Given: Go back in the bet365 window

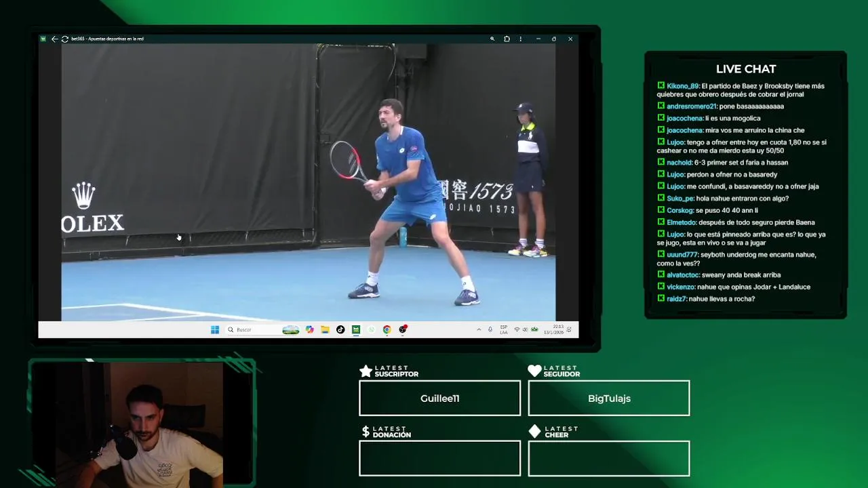Looking at the screenshot, I should [54, 39].
